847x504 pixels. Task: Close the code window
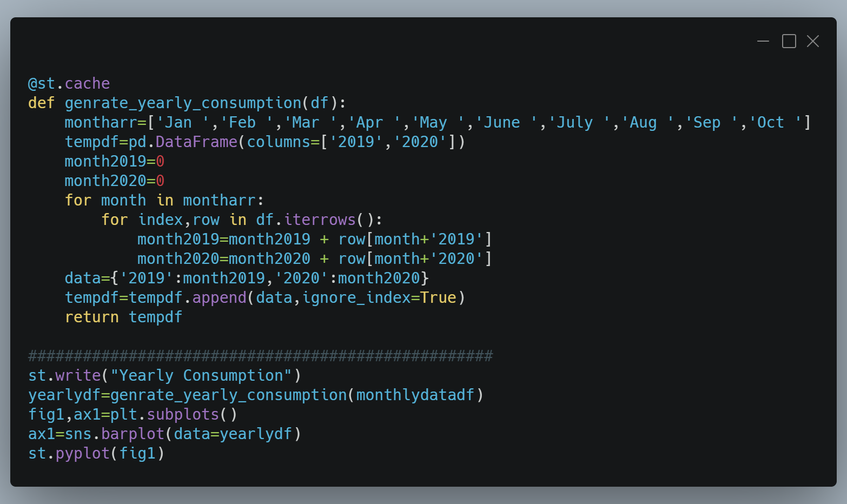[813, 41]
